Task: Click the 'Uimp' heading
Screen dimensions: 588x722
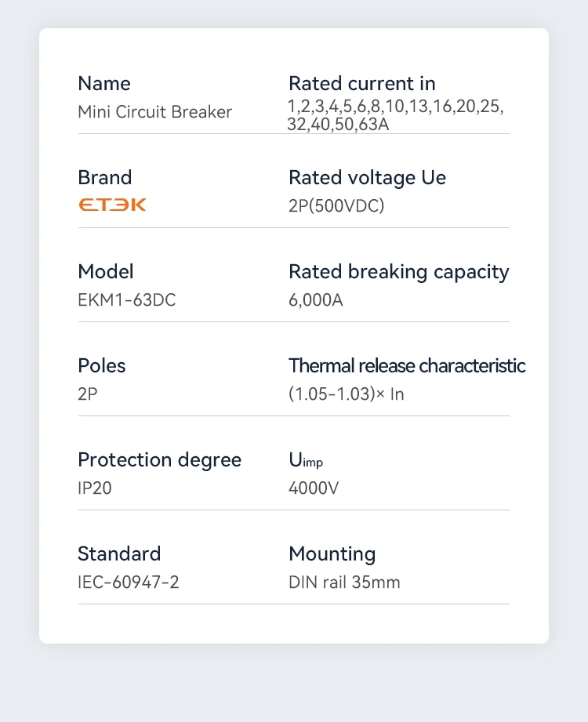Action: click(306, 461)
